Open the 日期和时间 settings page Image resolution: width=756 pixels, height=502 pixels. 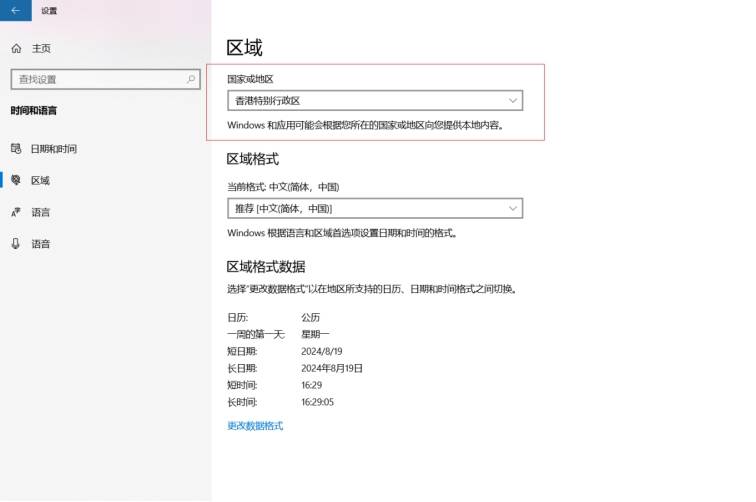pos(54,148)
